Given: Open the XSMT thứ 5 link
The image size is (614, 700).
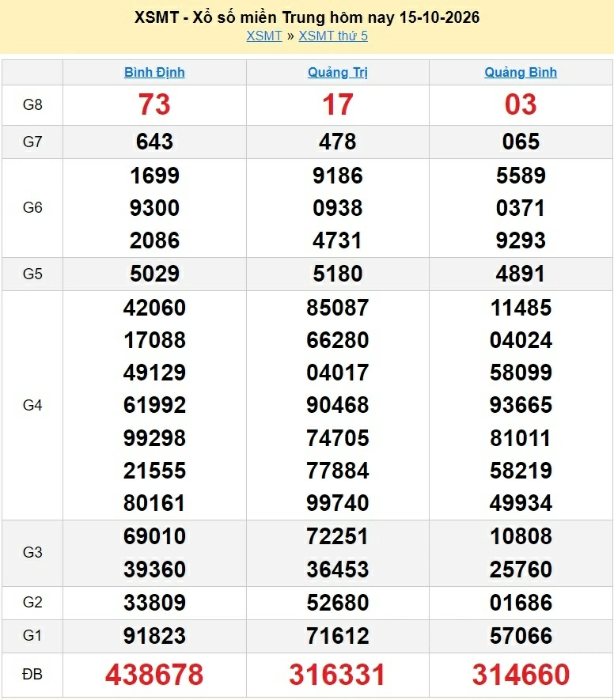Looking at the screenshot, I should (x=333, y=36).
